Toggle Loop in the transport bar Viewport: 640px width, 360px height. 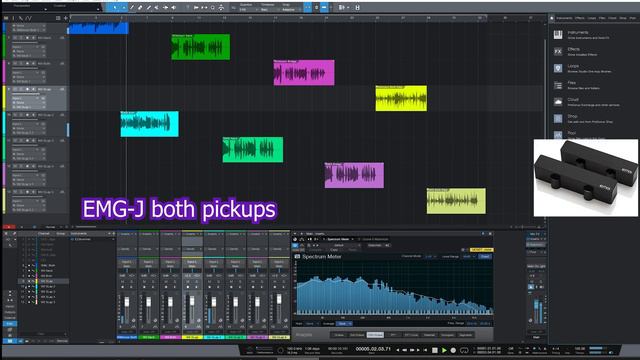tap(464, 350)
